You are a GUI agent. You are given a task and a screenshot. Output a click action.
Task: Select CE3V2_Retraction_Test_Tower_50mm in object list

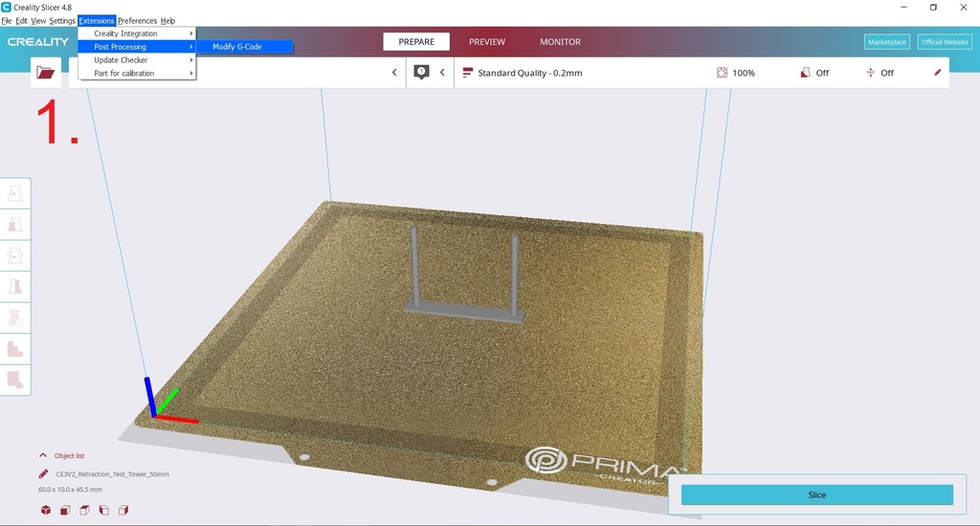pos(112,473)
